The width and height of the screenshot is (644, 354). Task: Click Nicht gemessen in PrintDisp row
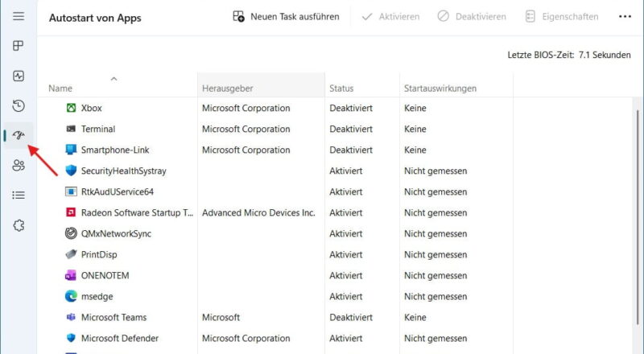pyautogui.click(x=436, y=254)
